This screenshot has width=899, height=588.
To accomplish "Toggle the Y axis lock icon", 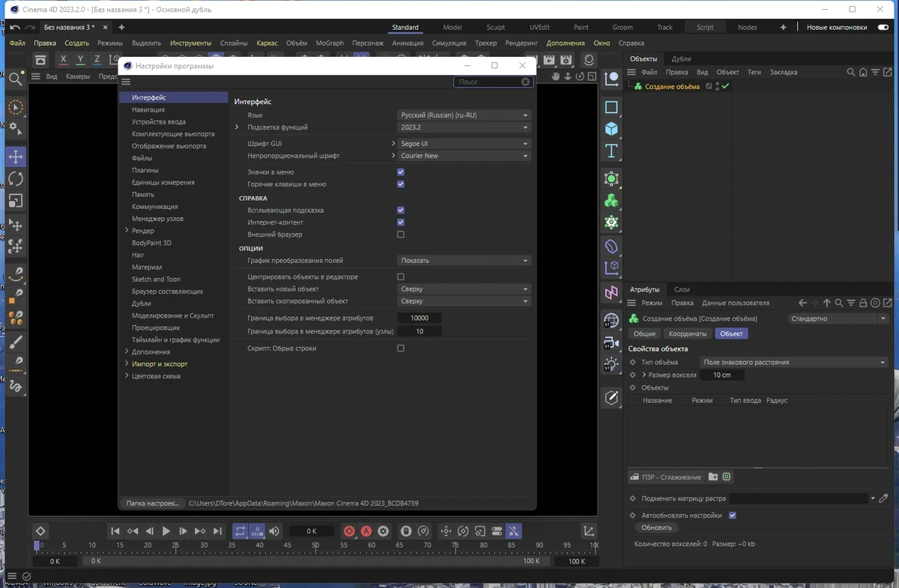I will 80,59.
